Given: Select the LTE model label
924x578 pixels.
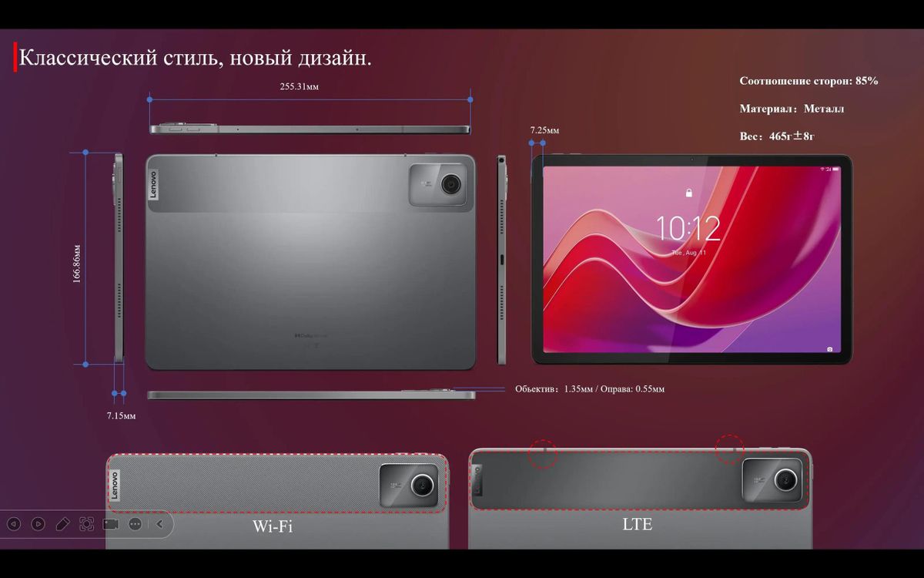Looking at the screenshot, I should 637,524.
